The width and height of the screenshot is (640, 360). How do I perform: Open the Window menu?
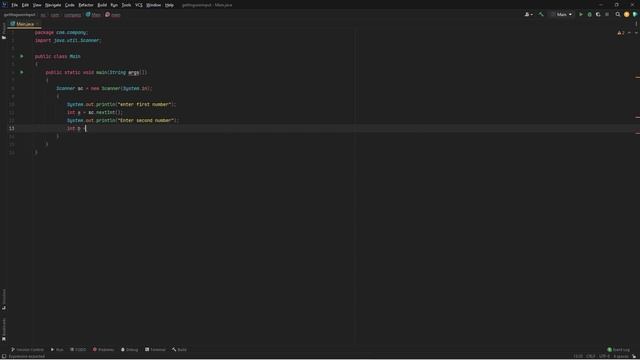point(153,5)
